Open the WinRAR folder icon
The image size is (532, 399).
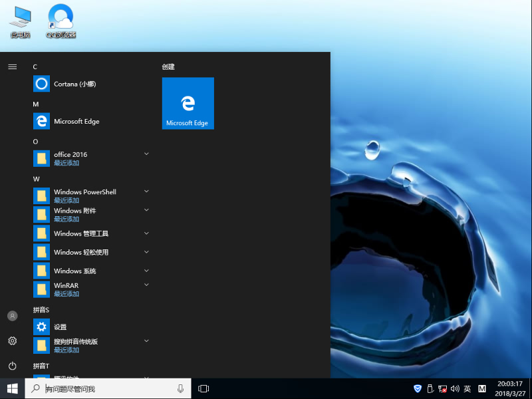pyautogui.click(x=41, y=289)
